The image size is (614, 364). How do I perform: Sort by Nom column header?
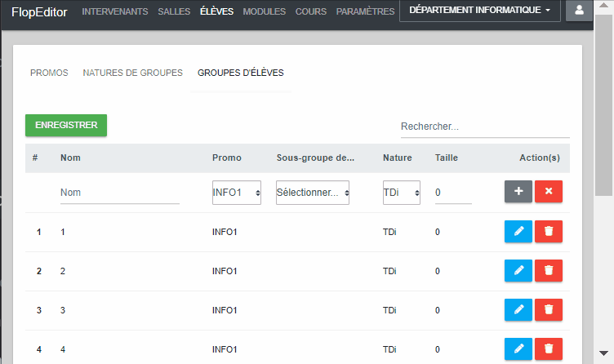pos(70,158)
